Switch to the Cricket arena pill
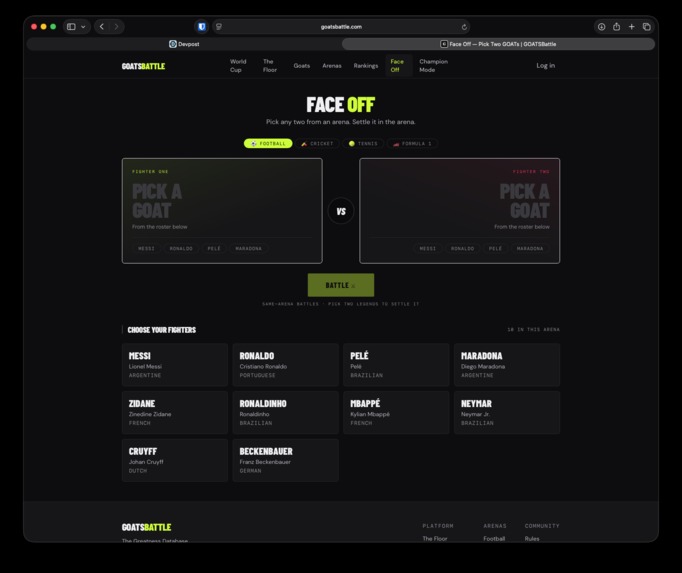 point(318,144)
